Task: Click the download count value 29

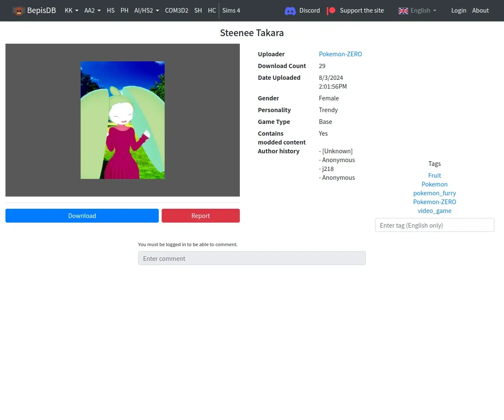Action: point(322,66)
